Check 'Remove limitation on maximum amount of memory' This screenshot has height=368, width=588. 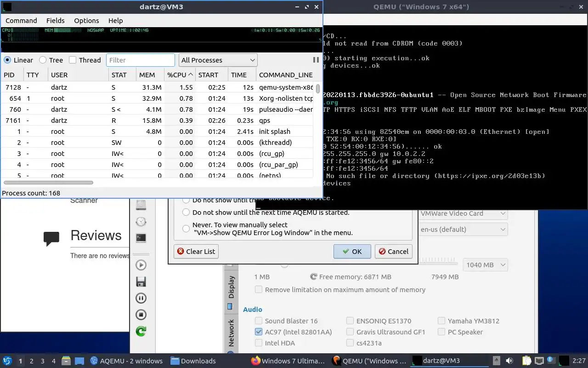coord(259,290)
